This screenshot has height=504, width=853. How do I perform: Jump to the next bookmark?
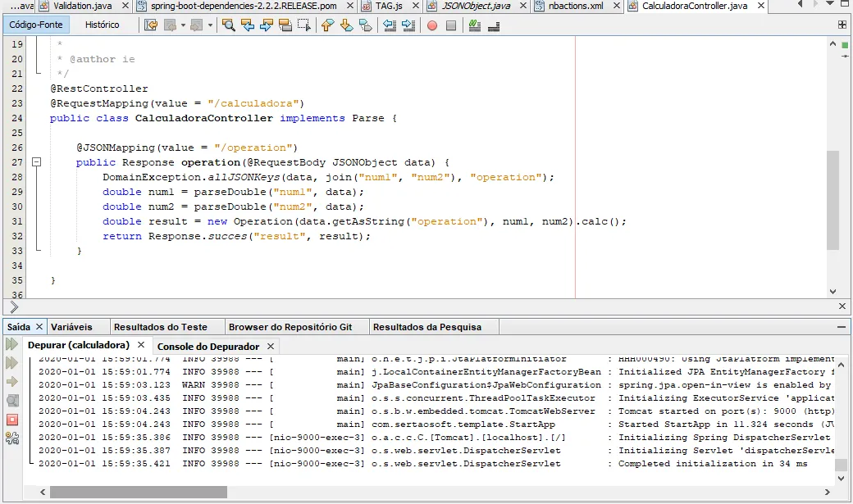tap(346, 25)
